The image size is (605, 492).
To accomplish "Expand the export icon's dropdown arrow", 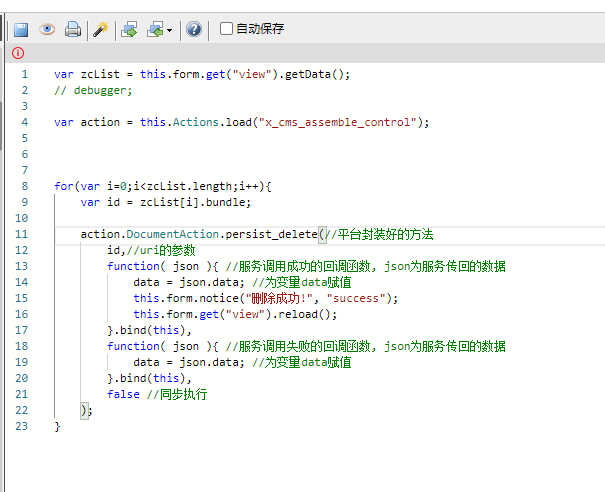I will tap(170, 30).
